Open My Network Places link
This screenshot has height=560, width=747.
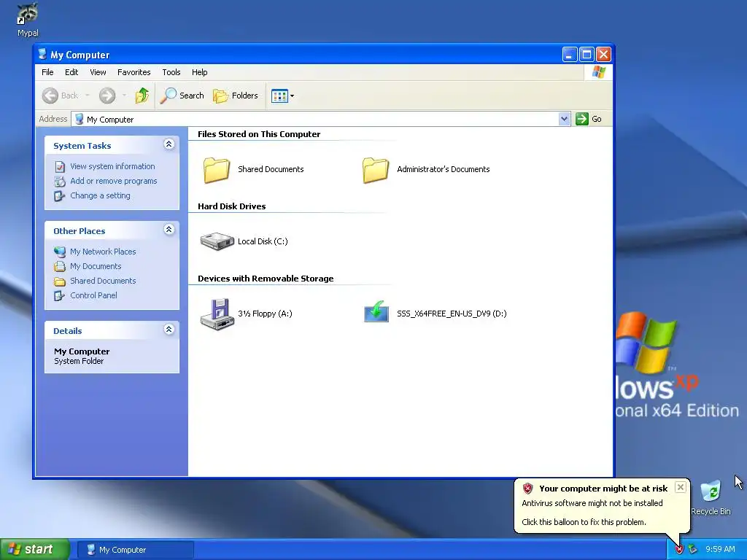tap(103, 252)
